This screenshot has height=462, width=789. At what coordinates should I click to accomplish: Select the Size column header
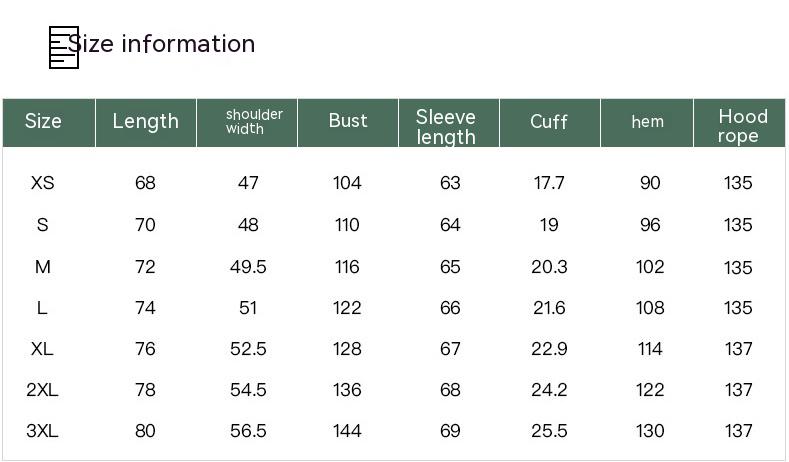pyautogui.click(x=43, y=121)
